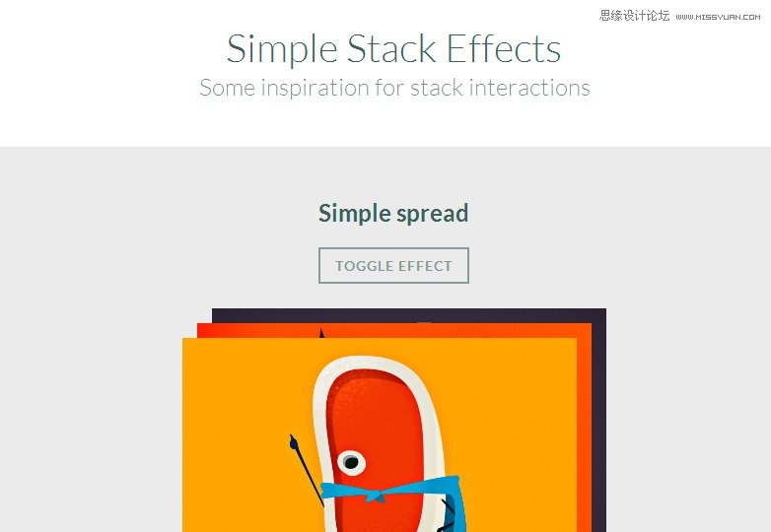
Task: Click the word Effects in the title
Action: coord(504,48)
